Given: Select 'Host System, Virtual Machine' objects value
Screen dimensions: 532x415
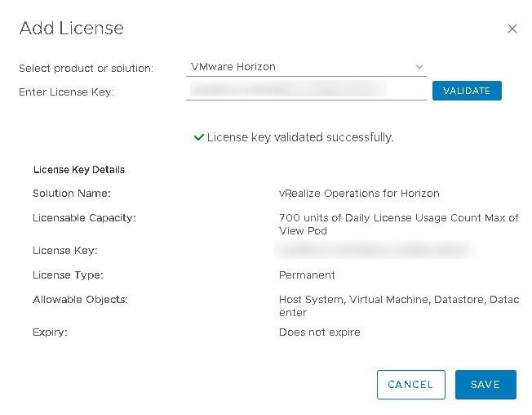Looking at the screenshot, I should tap(399, 306).
